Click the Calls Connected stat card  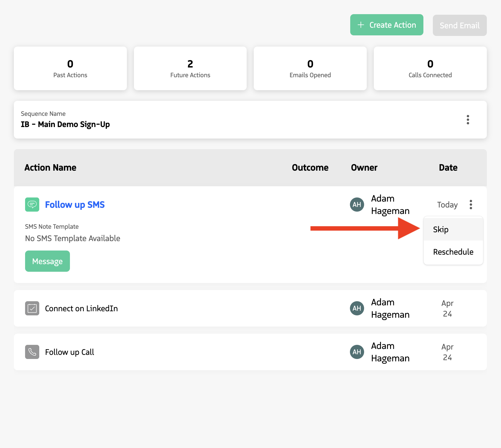point(430,68)
